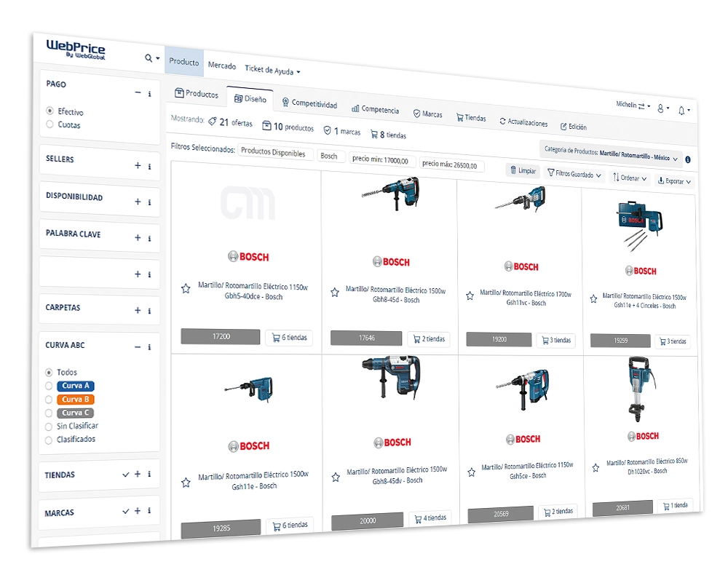
Task: Select the Curva A radio option
Action: click(49, 386)
